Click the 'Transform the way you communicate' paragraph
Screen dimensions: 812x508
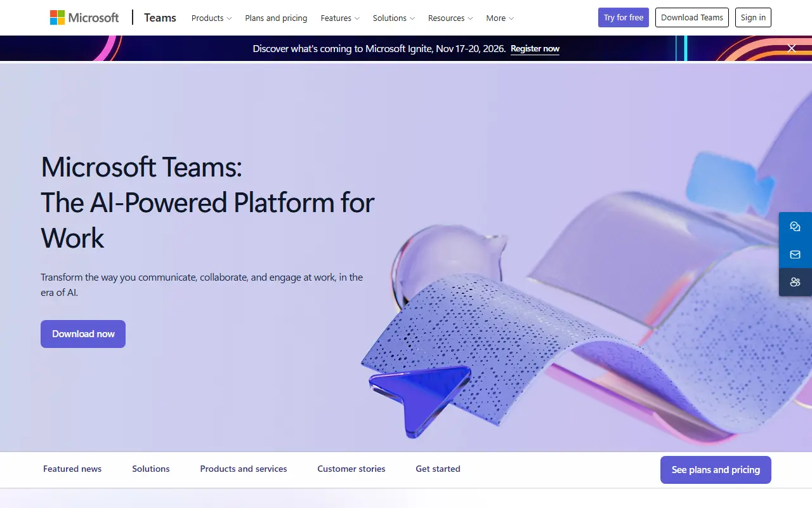point(202,285)
